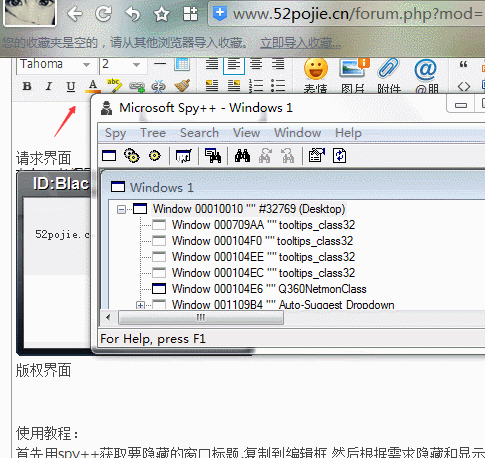Click the browser undo arrow icon
Image resolution: width=485 pixels, height=458 pixels.
pos(132,14)
